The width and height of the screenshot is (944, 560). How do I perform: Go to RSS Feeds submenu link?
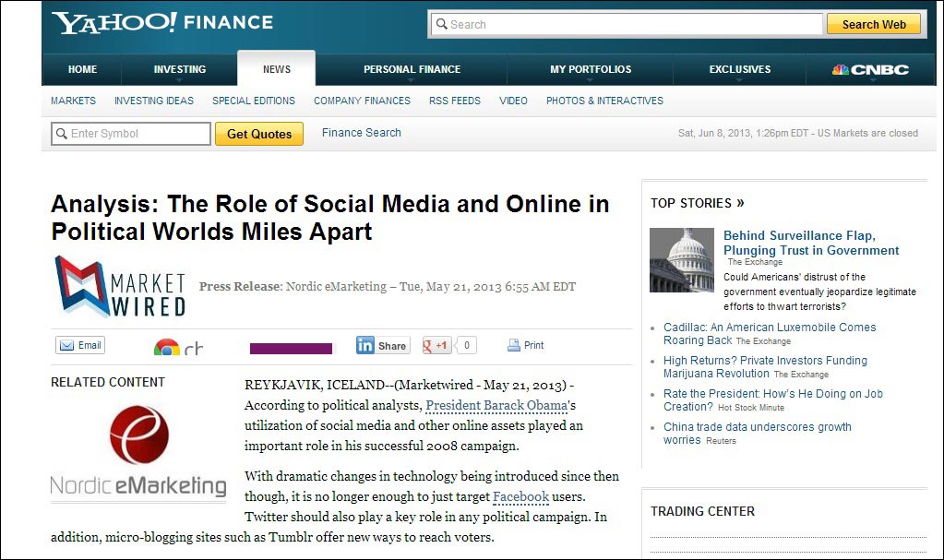click(454, 101)
